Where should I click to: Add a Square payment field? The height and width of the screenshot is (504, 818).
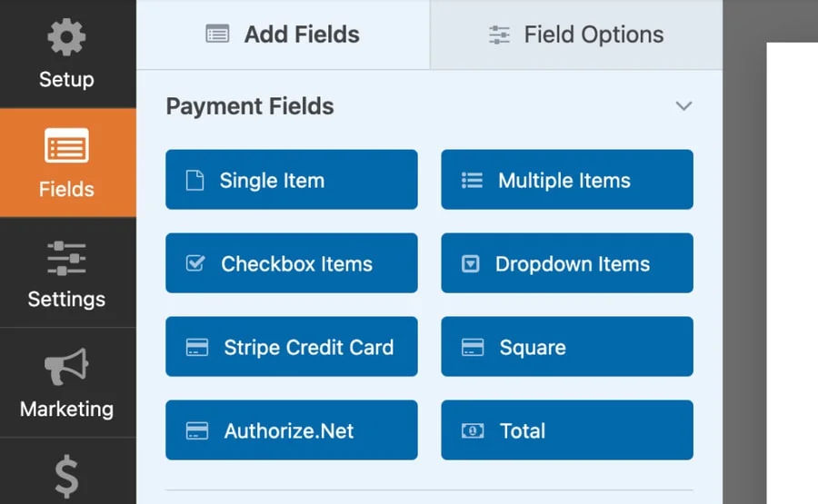pos(567,347)
